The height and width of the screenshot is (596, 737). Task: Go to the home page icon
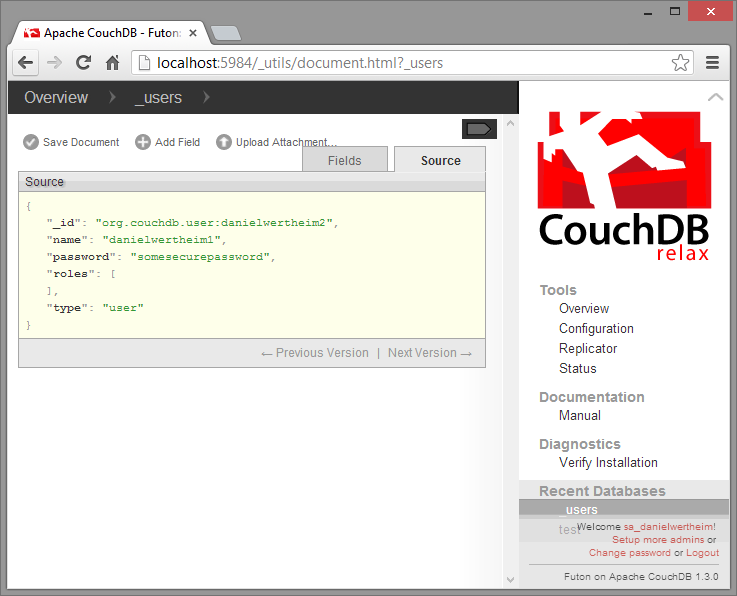click(112, 63)
